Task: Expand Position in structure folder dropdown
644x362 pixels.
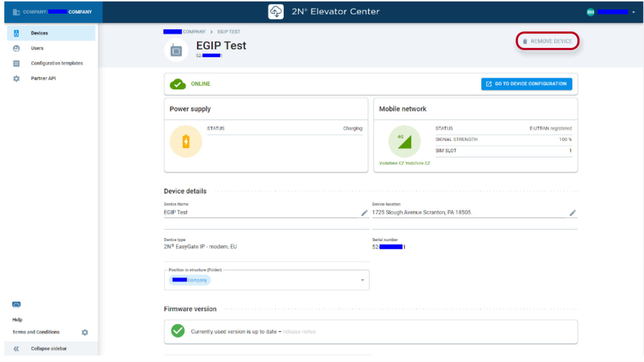Action: (x=362, y=280)
